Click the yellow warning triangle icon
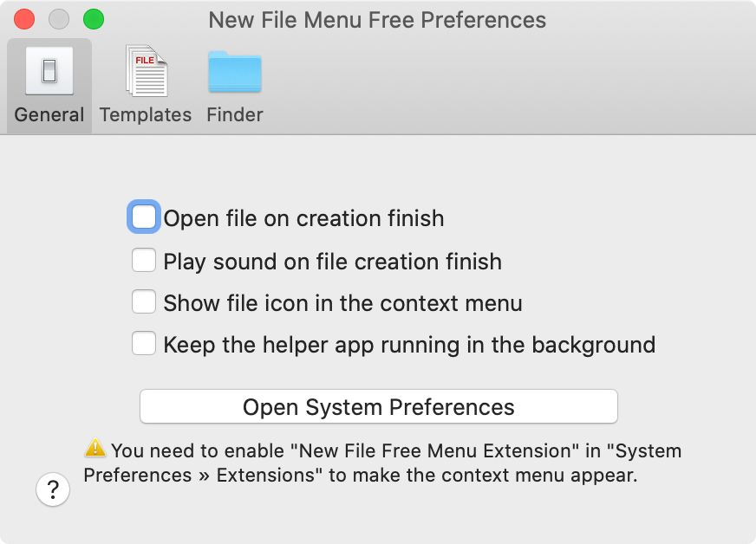Viewport: 756px width, 544px height. (x=95, y=449)
